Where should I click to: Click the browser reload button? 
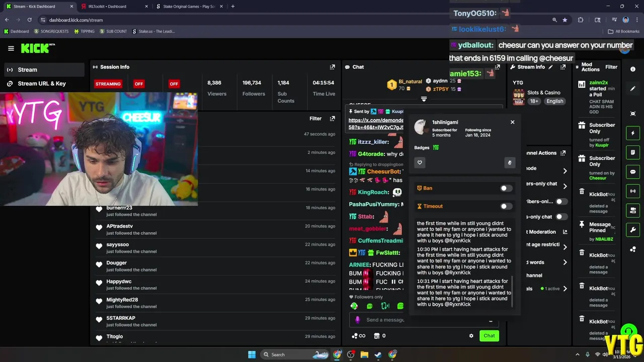(x=29, y=20)
